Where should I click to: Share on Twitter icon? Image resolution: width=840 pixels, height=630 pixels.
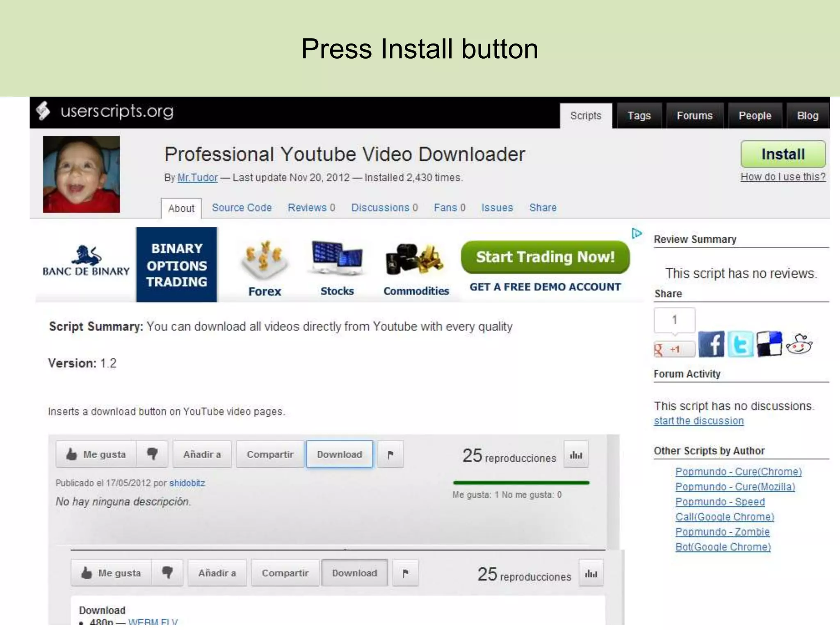(x=740, y=344)
